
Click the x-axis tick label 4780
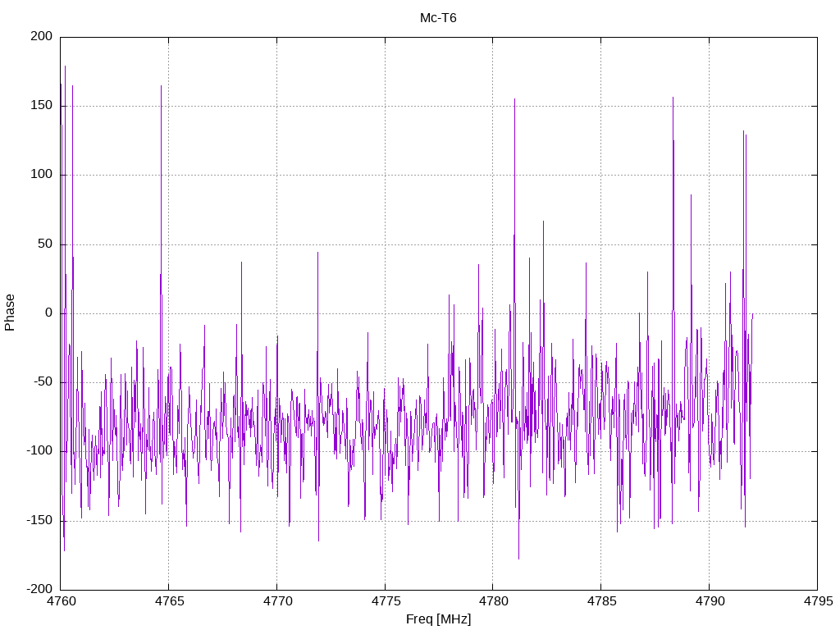coord(493,601)
